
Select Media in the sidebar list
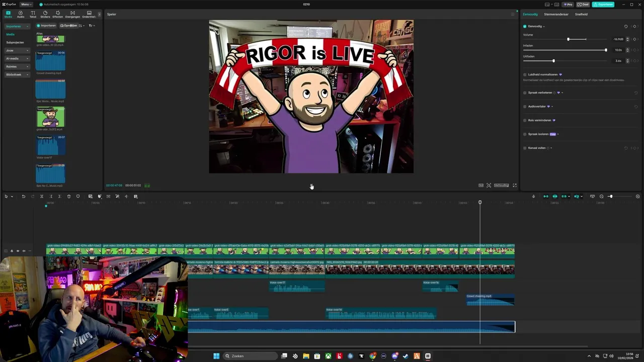10,34
